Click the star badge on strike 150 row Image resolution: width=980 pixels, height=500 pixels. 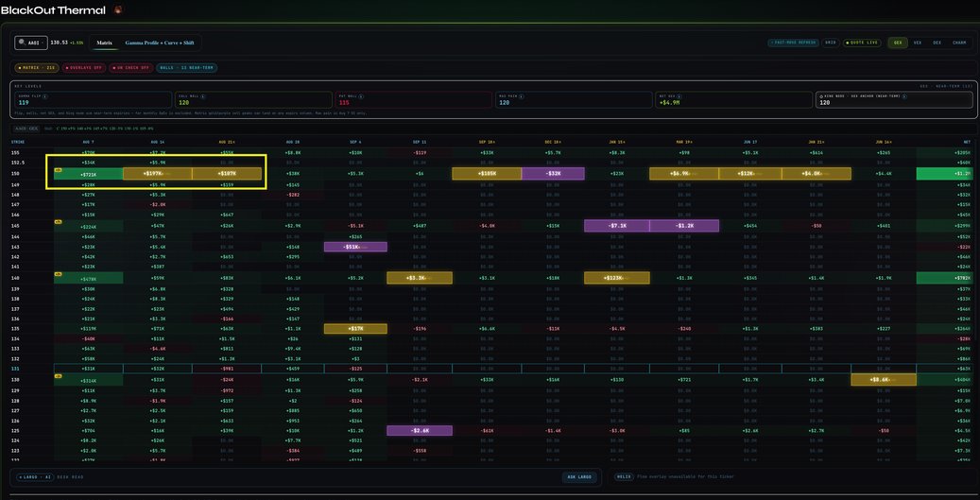[x=58, y=169]
